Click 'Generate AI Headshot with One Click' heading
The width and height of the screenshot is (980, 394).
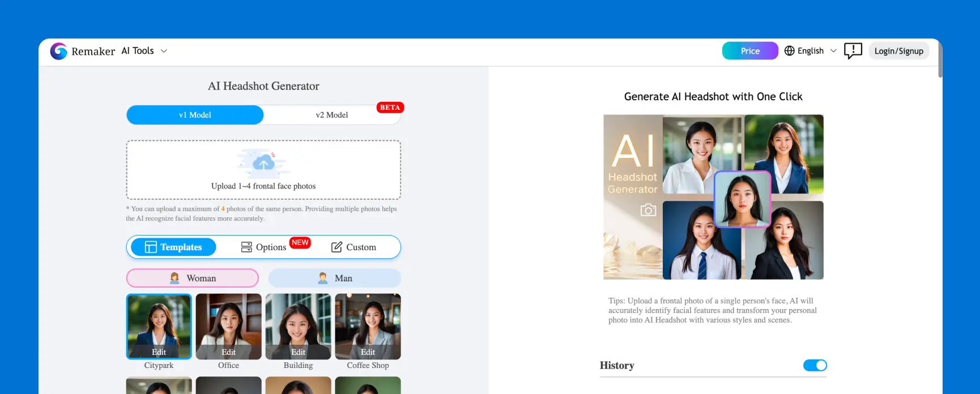[713, 97]
